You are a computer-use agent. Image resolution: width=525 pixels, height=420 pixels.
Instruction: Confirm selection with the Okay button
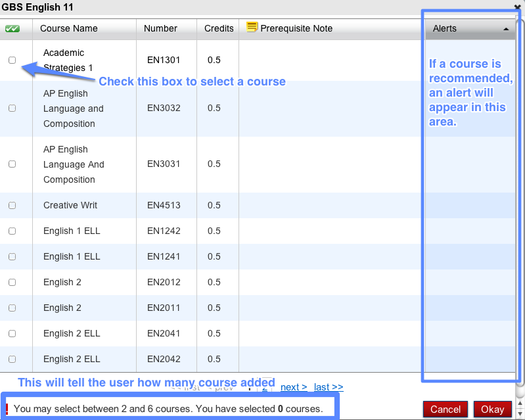[x=492, y=409]
